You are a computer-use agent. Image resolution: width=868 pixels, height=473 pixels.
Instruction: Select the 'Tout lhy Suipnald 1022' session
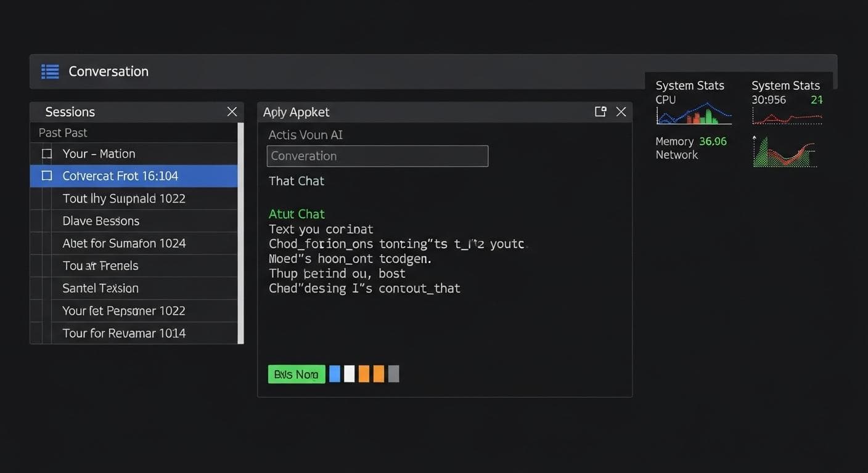(124, 198)
